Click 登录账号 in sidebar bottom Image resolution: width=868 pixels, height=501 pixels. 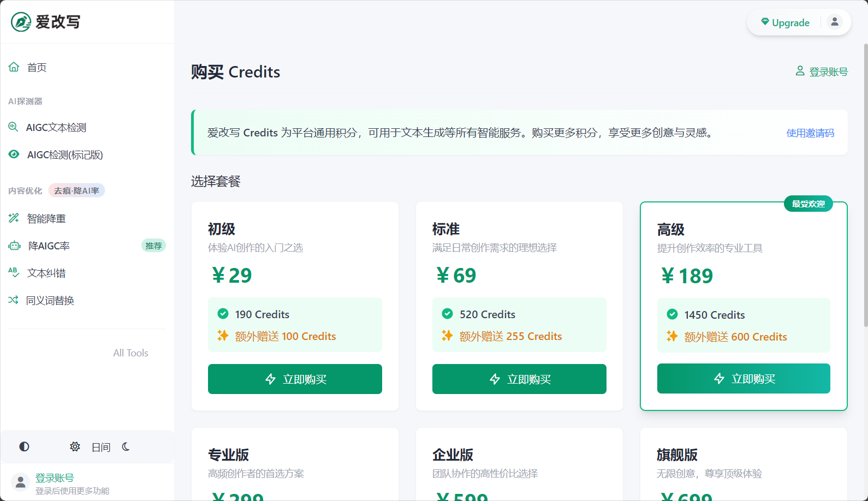point(55,478)
